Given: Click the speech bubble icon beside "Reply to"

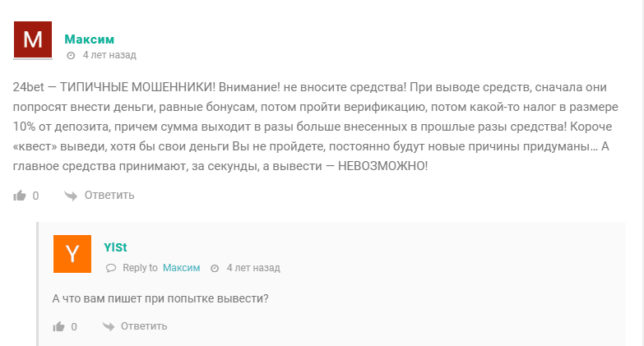Looking at the screenshot, I should [x=111, y=268].
